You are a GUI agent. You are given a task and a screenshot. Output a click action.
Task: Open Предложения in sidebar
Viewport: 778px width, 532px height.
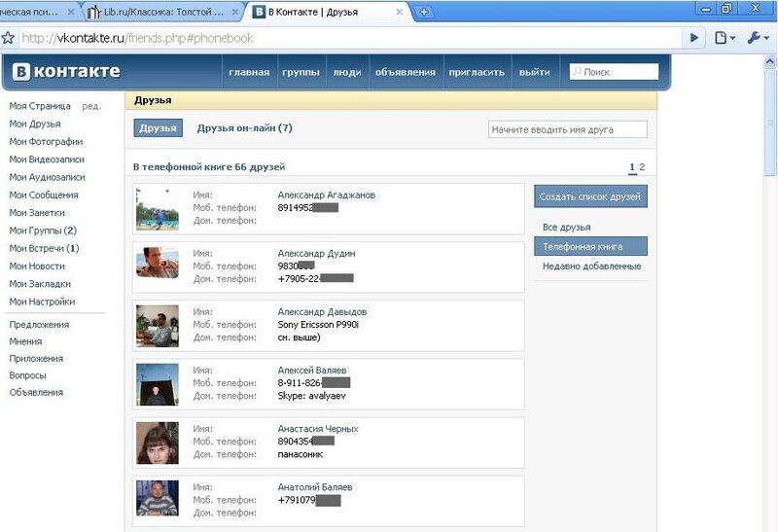tap(39, 325)
